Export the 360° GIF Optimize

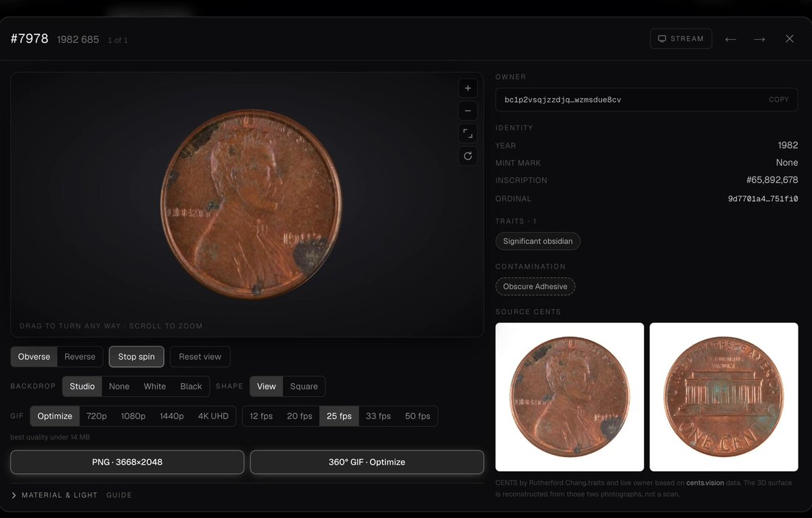367,462
